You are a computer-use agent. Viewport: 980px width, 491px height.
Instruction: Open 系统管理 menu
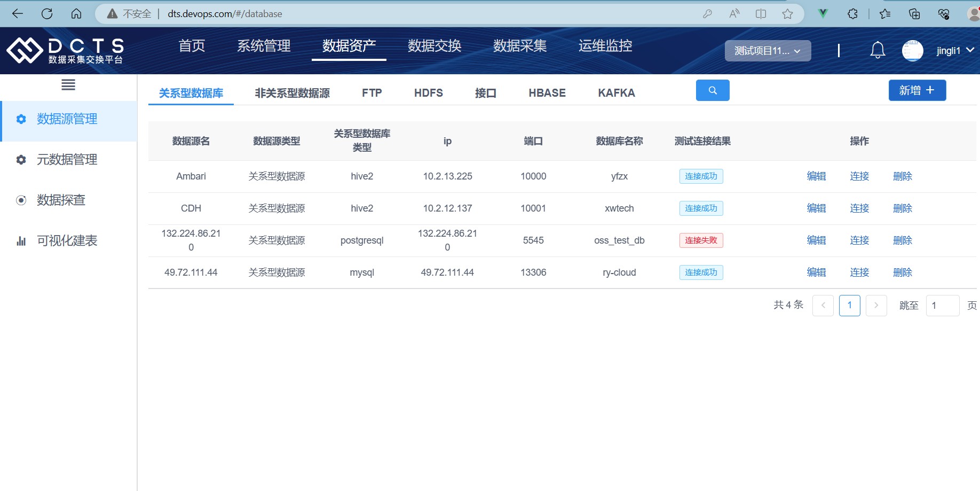click(x=264, y=46)
